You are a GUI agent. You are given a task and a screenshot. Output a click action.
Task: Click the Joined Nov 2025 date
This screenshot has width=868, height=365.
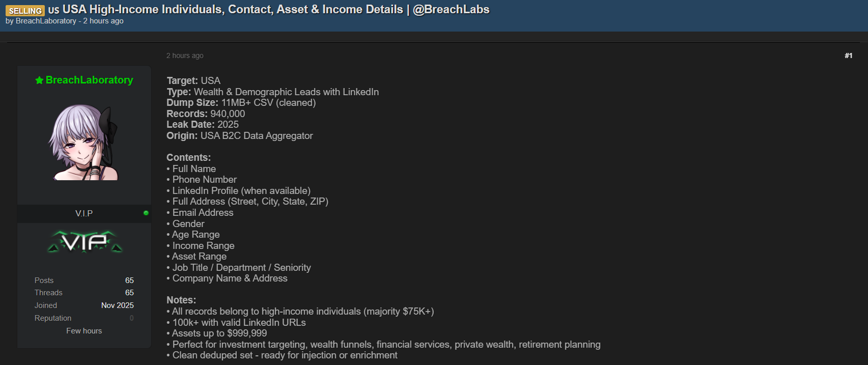coord(117,305)
